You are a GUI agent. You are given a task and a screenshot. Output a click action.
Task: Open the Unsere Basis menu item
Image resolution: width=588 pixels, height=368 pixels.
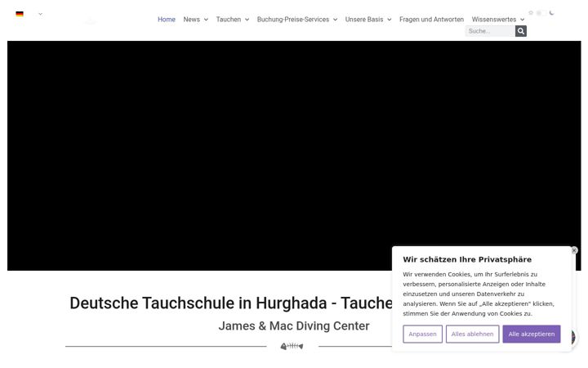364,20
